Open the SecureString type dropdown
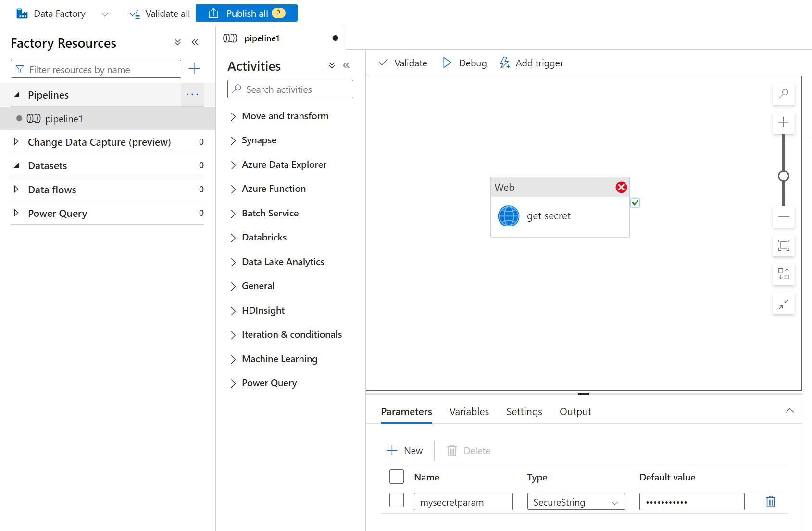Viewport: 812px width, 531px height. pyautogui.click(x=575, y=502)
